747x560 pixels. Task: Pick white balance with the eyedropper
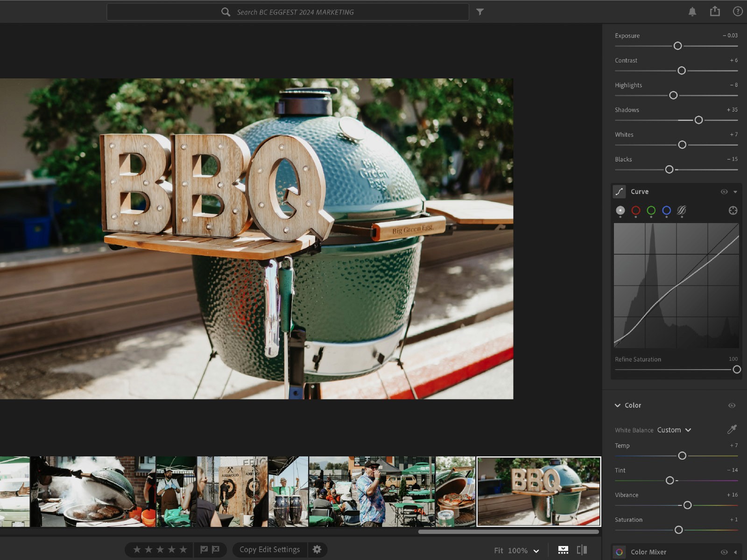coord(732,429)
